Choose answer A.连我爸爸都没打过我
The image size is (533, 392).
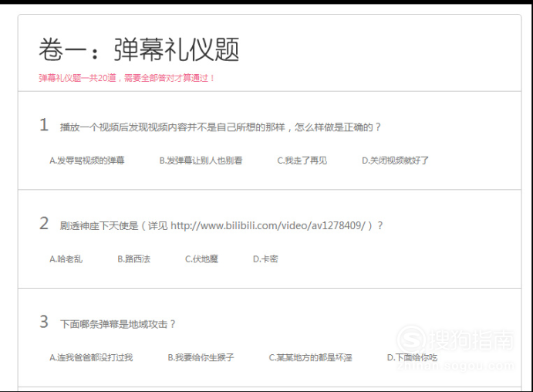pyautogui.click(x=91, y=358)
